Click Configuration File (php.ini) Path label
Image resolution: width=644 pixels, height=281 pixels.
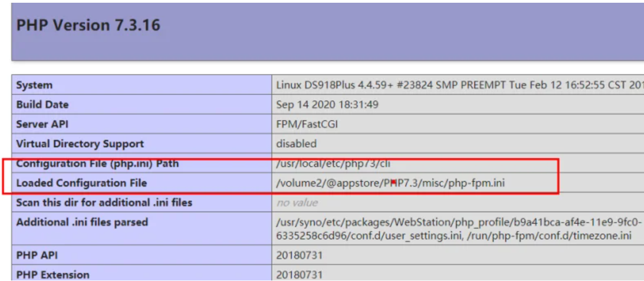pos(97,164)
